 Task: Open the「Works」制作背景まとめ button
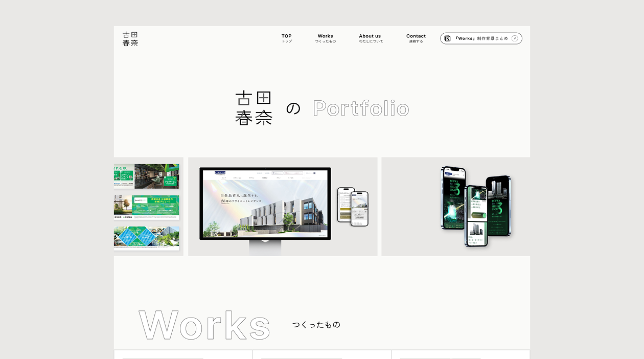pyautogui.click(x=480, y=38)
